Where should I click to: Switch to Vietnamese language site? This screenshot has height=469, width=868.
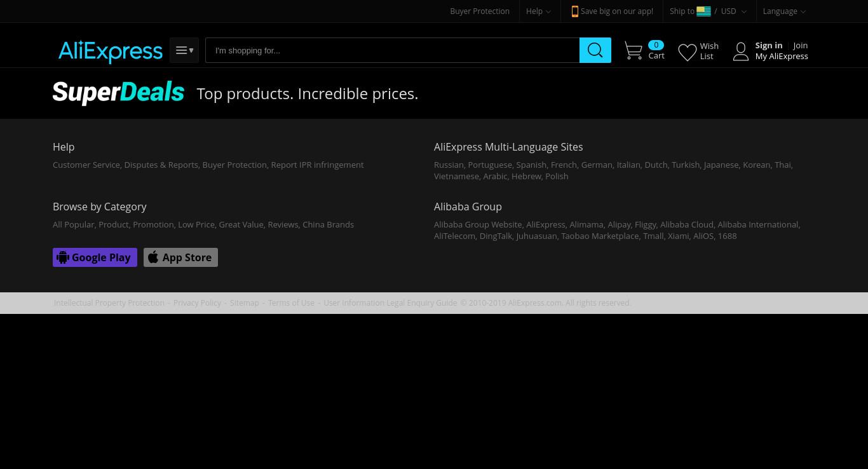[x=456, y=176]
